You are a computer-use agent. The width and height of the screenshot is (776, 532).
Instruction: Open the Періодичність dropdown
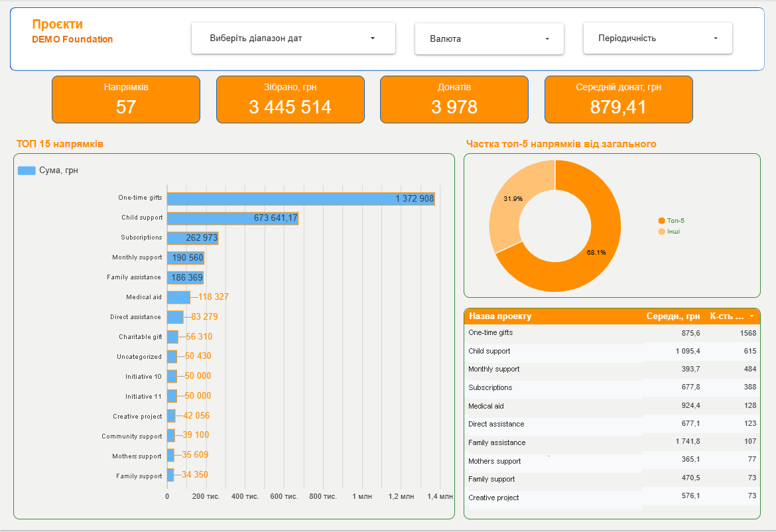pyautogui.click(x=657, y=38)
